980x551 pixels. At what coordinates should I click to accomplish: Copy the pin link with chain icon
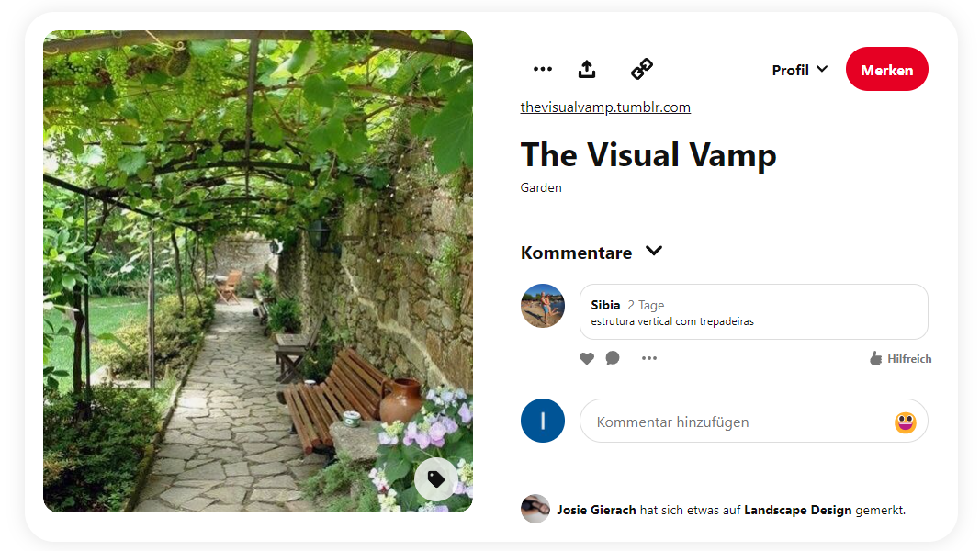pyautogui.click(x=642, y=69)
